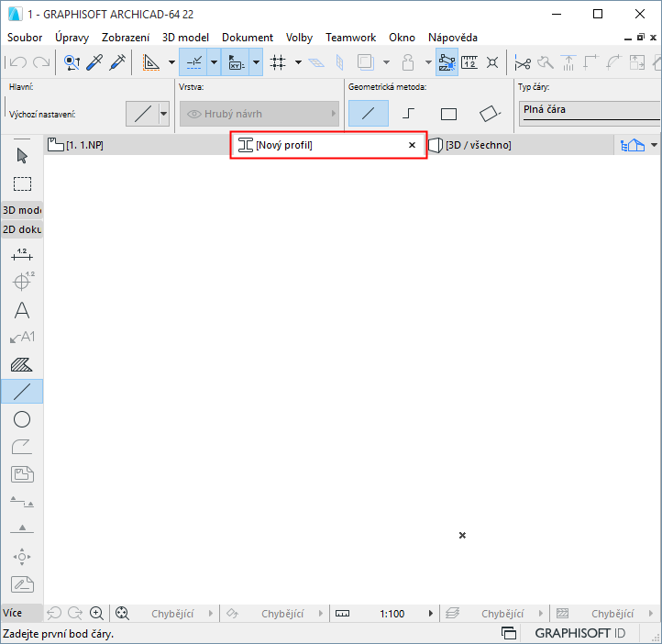662x644 pixels.
Task: Click the Redo arrow icon
Action: pyautogui.click(x=41, y=62)
